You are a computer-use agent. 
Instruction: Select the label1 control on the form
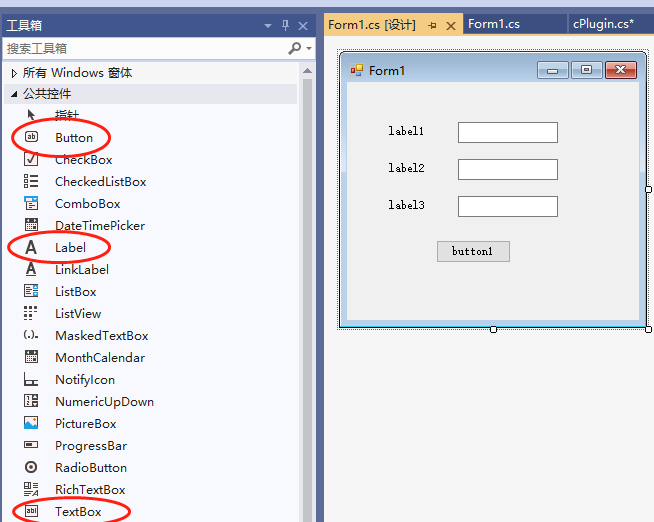tap(406, 131)
